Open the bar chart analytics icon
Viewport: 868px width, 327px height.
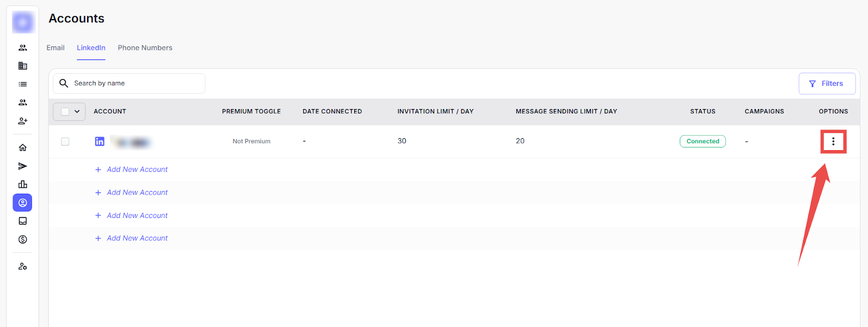[x=23, y=184]
